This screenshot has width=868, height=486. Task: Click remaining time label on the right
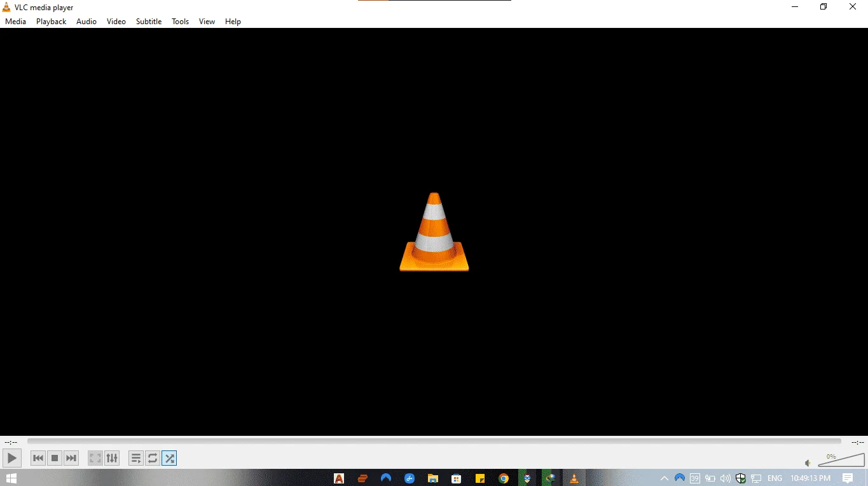tap(857, 442)
